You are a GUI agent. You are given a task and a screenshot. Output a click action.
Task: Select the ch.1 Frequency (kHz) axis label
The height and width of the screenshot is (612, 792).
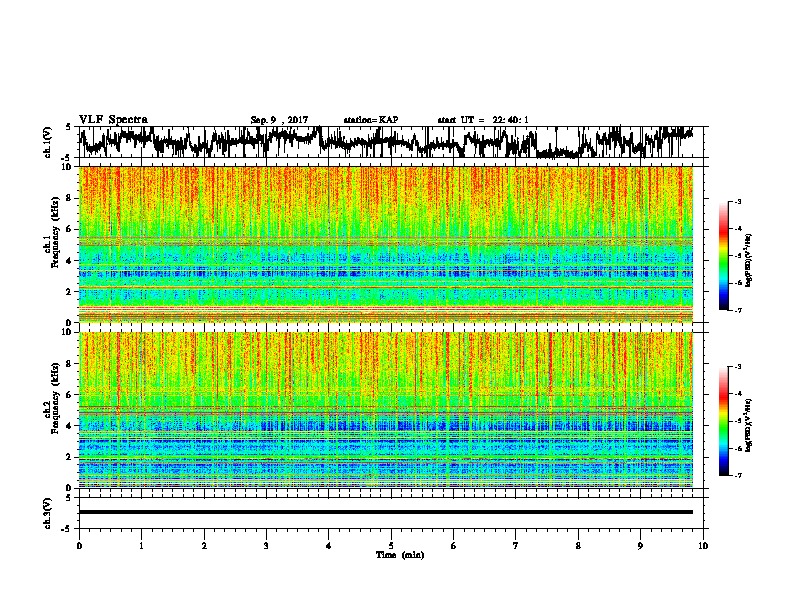(x=52, y=231)
